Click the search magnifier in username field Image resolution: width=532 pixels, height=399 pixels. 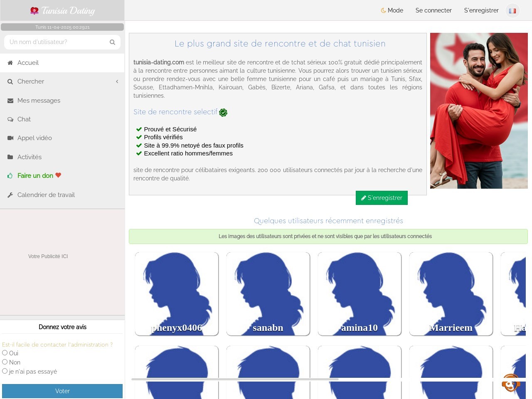coord(112,42)
